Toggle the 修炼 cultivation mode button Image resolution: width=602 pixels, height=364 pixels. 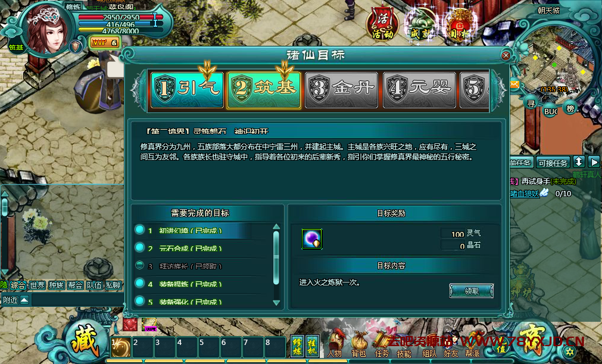point(298,346)
